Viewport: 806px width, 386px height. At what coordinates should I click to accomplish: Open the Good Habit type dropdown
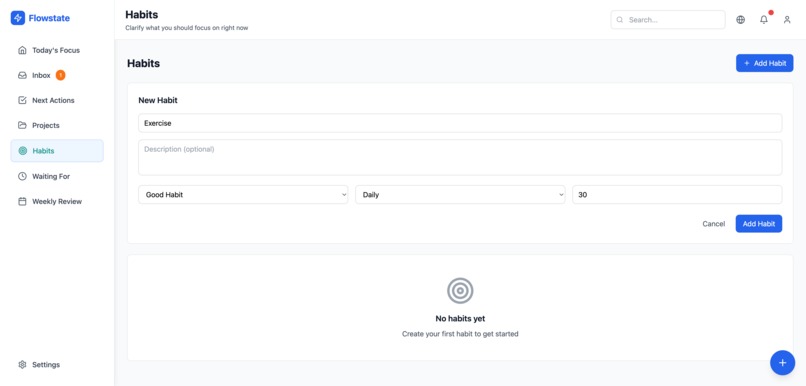[243, 195]
